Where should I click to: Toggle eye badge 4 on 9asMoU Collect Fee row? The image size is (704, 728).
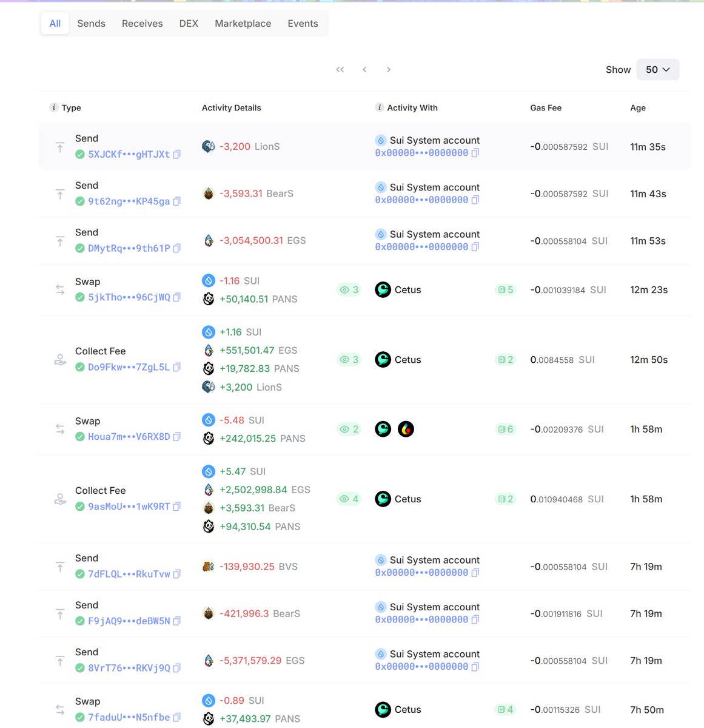point(349,499)
